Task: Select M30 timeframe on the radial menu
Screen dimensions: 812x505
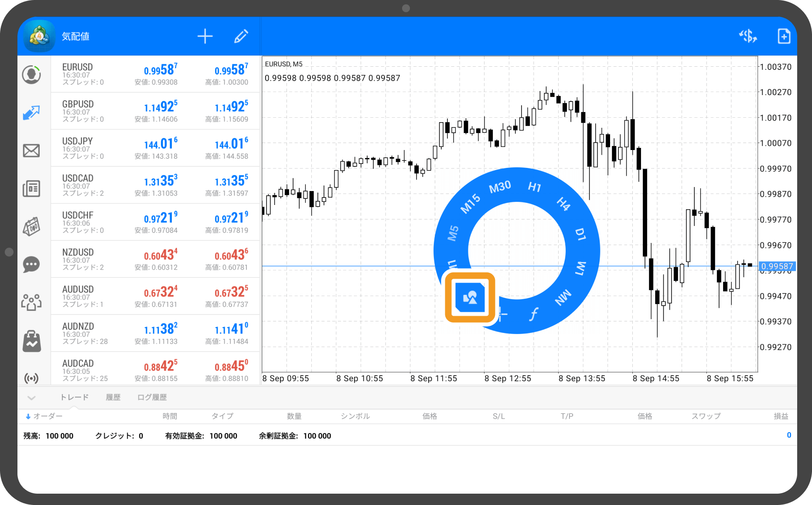Action: click(x=500, y=187)
